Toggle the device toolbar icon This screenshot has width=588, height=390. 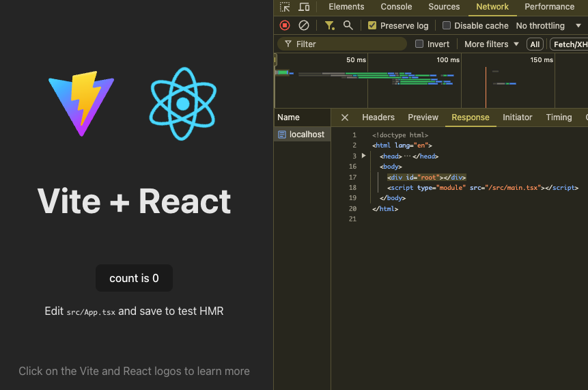(x=304, y=7)
